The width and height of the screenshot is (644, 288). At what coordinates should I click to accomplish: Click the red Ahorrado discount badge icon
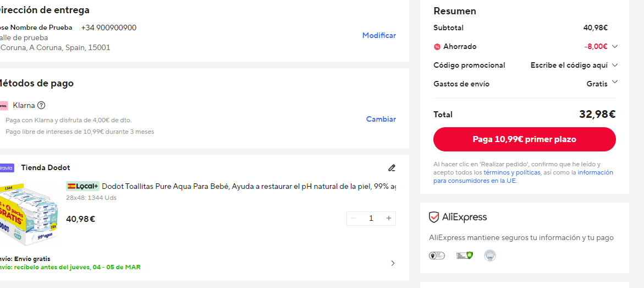pyautogui.click(x=437, y=47)
